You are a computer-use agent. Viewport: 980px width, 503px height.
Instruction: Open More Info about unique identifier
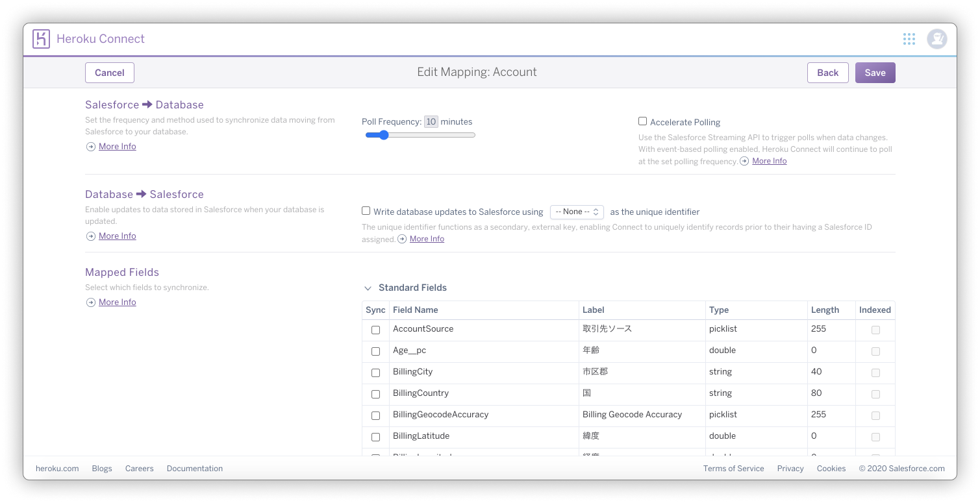pyautogui.click(x=427, y=239)
